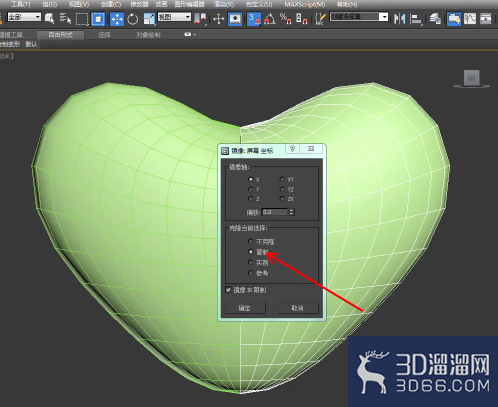The image size is (498, 407).
Task: Select the YZ mirror axis radio
Action: coord(282,189)
